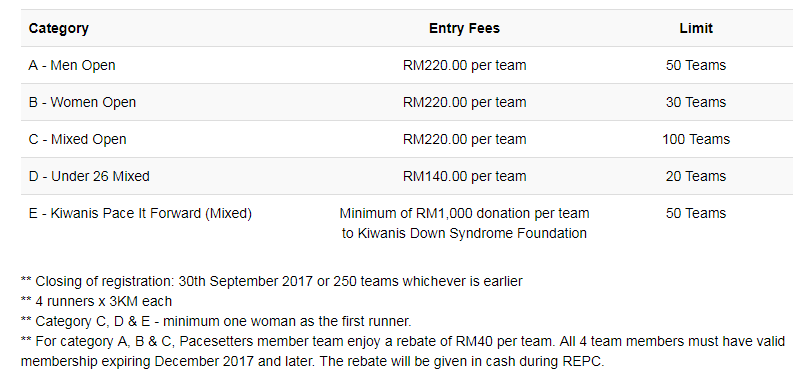
Task: Select the A - Men Open row
Action: click(x=407, y=65)
